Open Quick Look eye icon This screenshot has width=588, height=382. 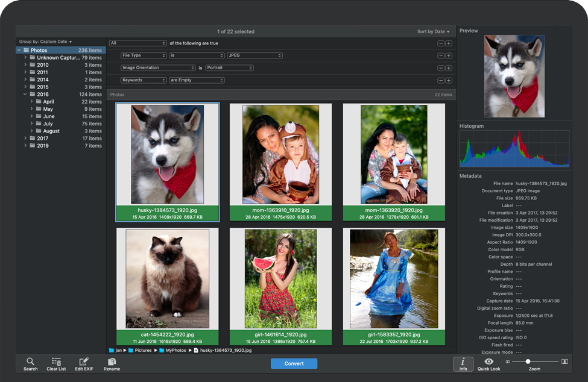[488, 362]
